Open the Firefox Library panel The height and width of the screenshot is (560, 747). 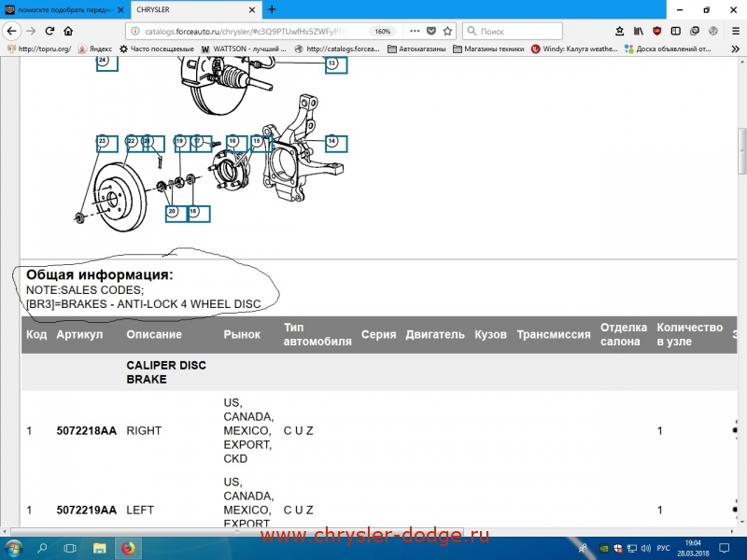coord(639,32)
